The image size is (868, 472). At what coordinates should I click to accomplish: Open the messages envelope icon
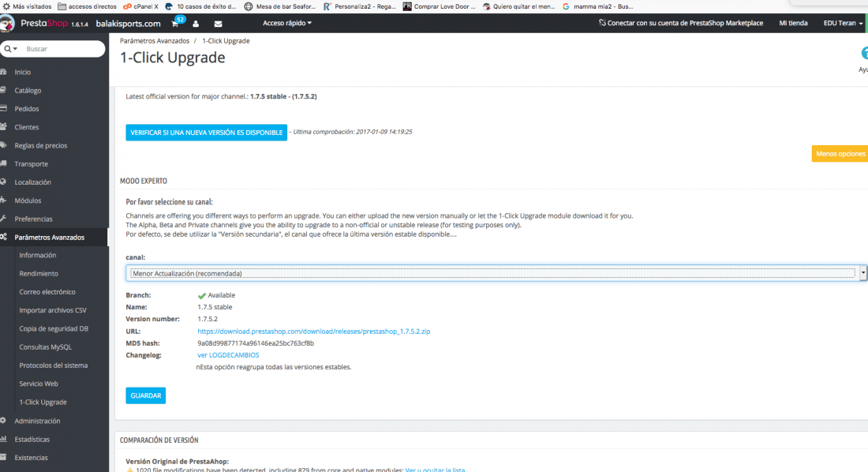click(218, 24)
